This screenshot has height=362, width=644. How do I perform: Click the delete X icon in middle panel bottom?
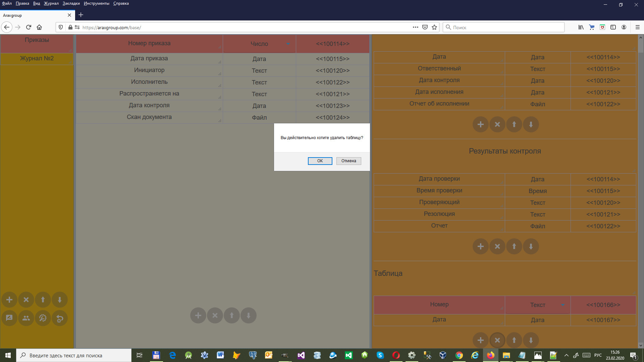pos(215,315)
